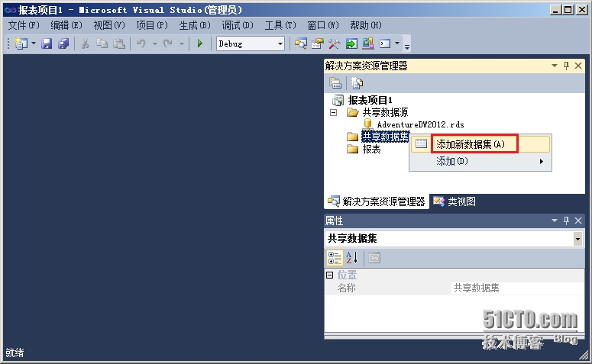Viewport: 592px width, 364px height.
Task: Click the Paste clipboard icon
Action: [119, 43]
